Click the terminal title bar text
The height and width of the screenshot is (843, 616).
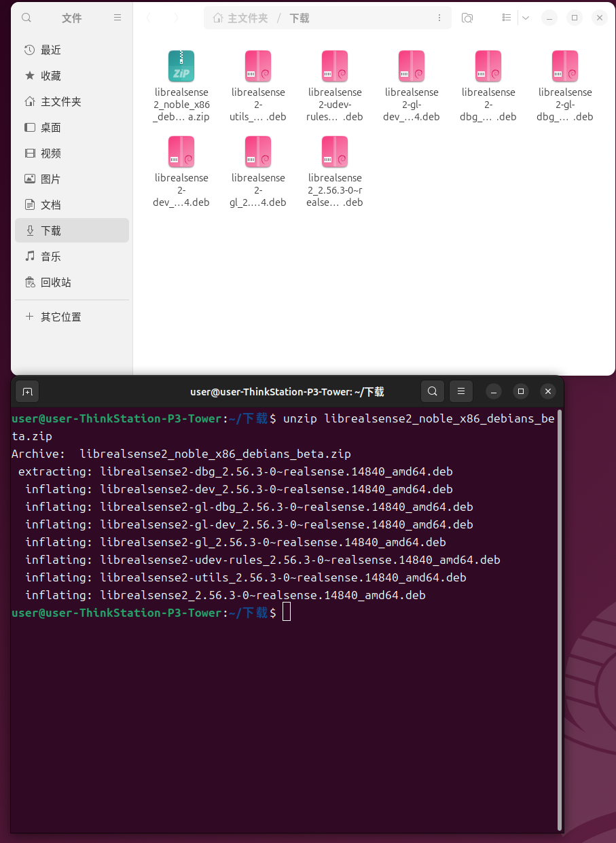tap(287, 391)
